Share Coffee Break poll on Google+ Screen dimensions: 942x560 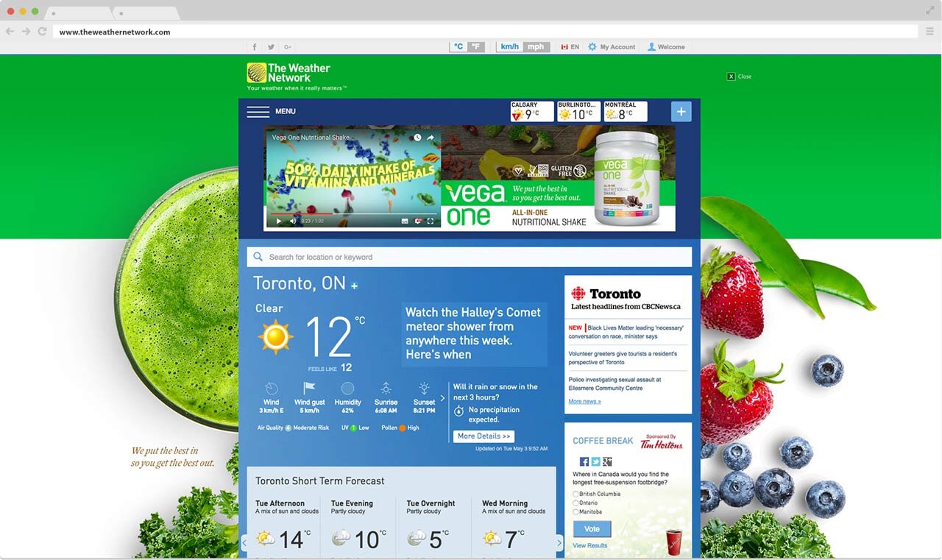pos(608,461)
